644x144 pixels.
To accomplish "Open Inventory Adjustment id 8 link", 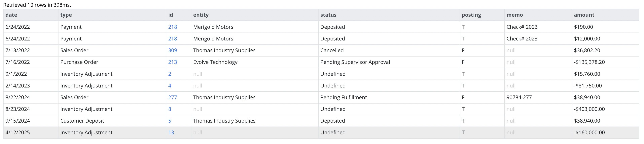I will tap(170, 109).
